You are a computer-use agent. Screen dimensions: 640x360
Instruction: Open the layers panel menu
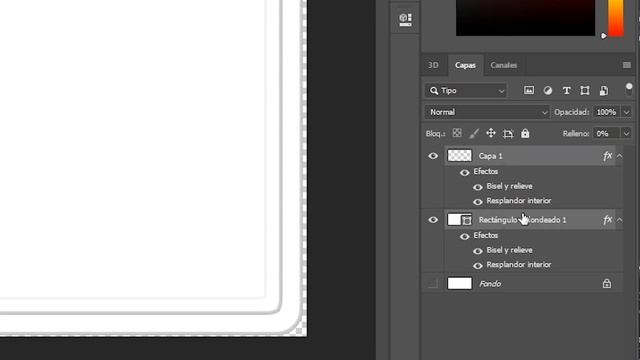[x=627, y=65]
